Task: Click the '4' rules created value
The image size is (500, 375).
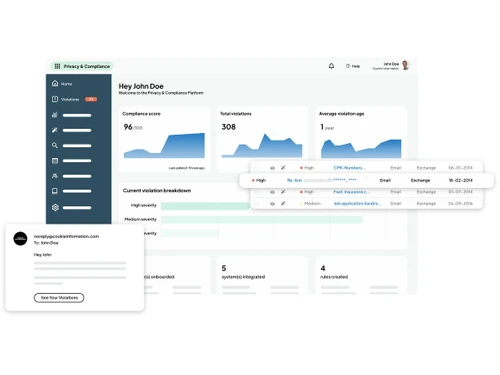Action: tap(323, 268)
